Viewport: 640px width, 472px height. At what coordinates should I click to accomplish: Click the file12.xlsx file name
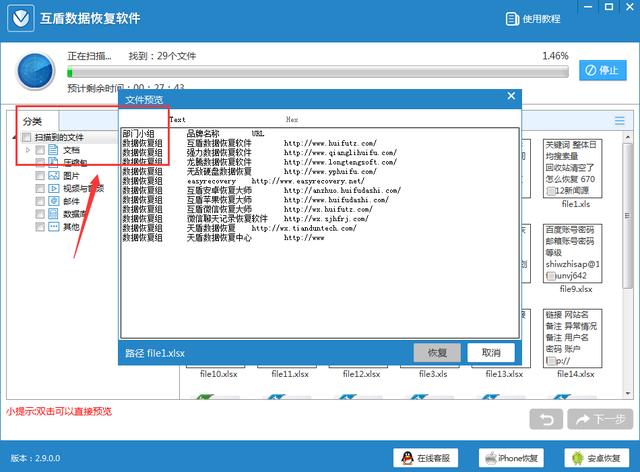[361, 374]
